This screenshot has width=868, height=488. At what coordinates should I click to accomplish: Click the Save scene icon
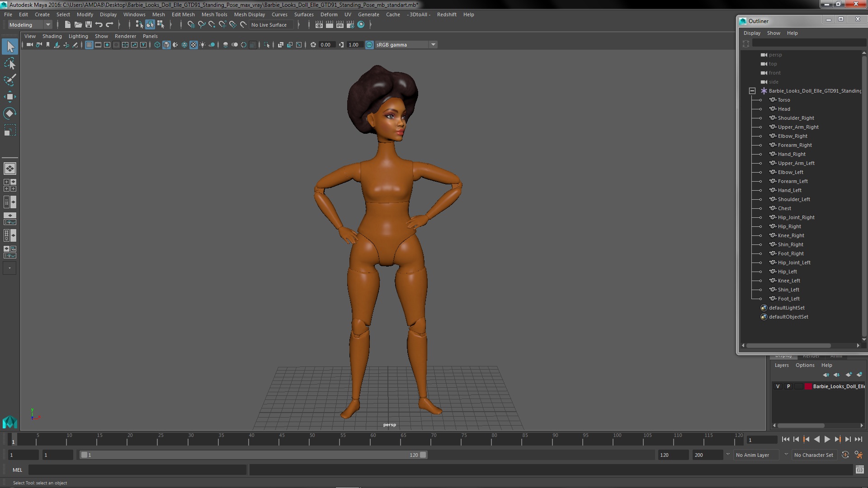[x=89, y=25]
